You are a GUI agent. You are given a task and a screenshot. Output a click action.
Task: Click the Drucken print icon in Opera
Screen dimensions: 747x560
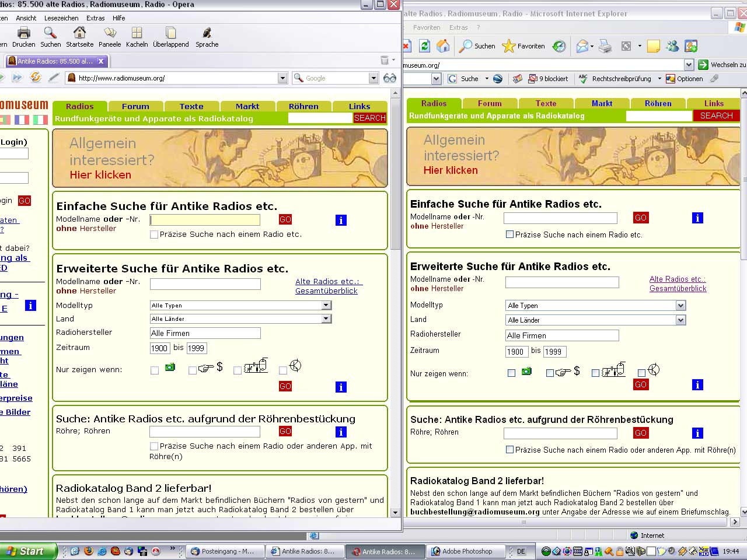point(24,33)
